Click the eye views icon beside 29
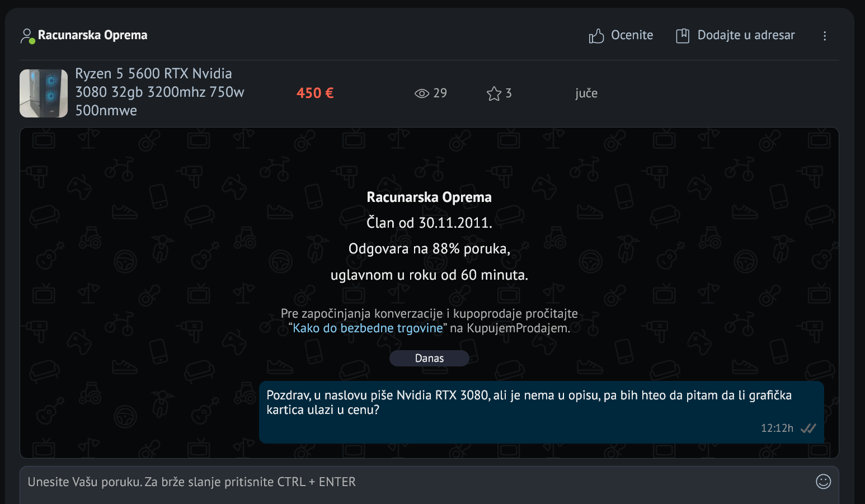865x504 pixels. click(x=421, y=93)
